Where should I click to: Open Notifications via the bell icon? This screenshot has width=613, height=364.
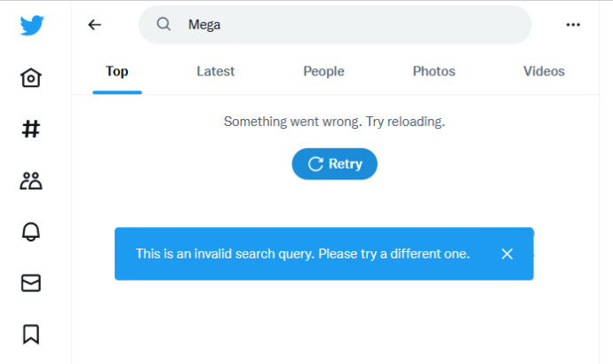click(31, 232)
